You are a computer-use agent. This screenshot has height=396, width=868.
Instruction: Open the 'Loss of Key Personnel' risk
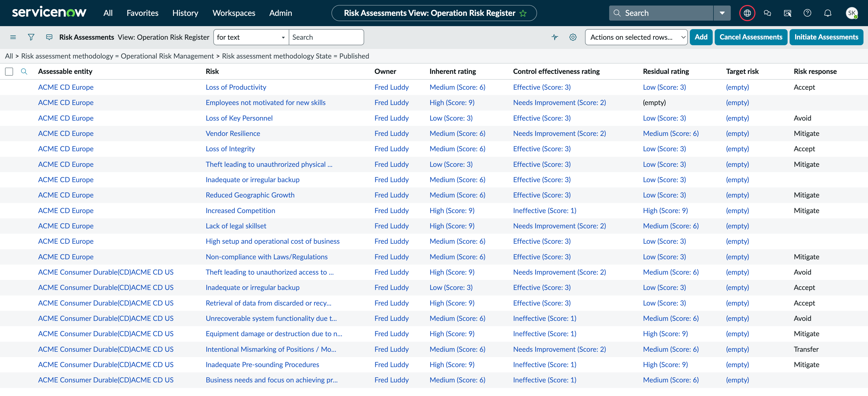point(239,118)
